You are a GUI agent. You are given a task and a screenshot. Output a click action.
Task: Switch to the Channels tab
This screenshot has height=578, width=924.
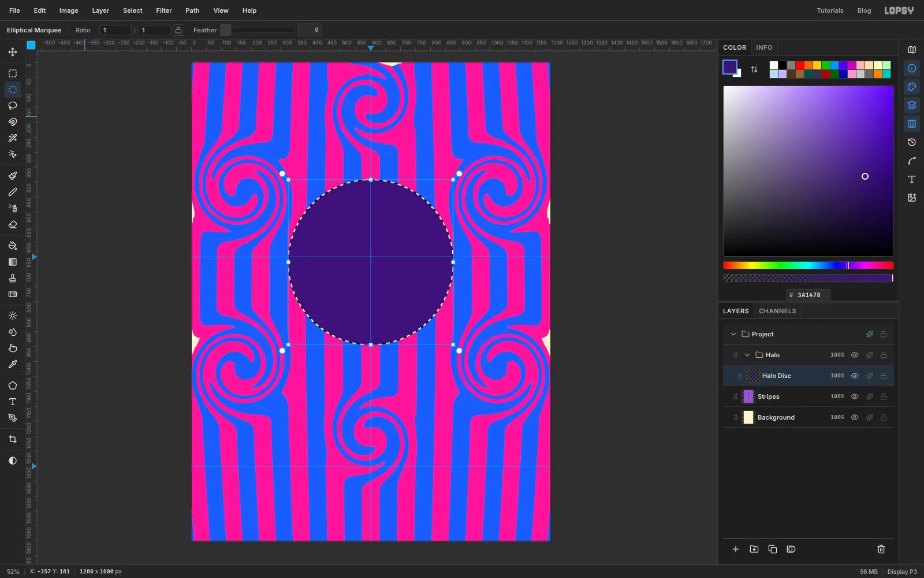point(777,311)
